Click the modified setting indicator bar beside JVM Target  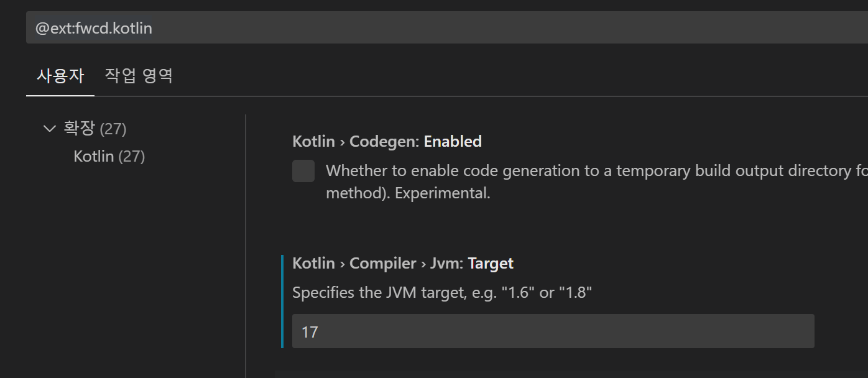pos(284,298)
